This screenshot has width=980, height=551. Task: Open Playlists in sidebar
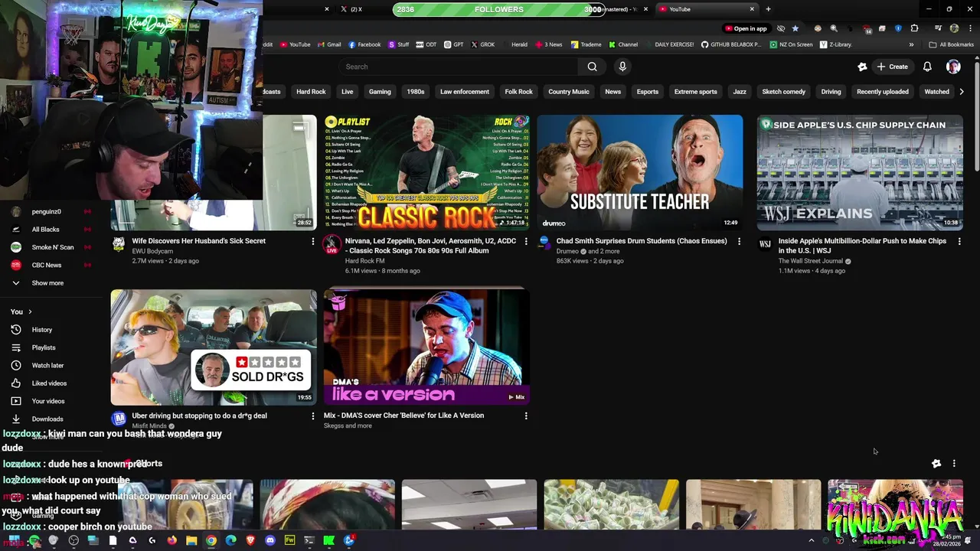coord(44,347)
